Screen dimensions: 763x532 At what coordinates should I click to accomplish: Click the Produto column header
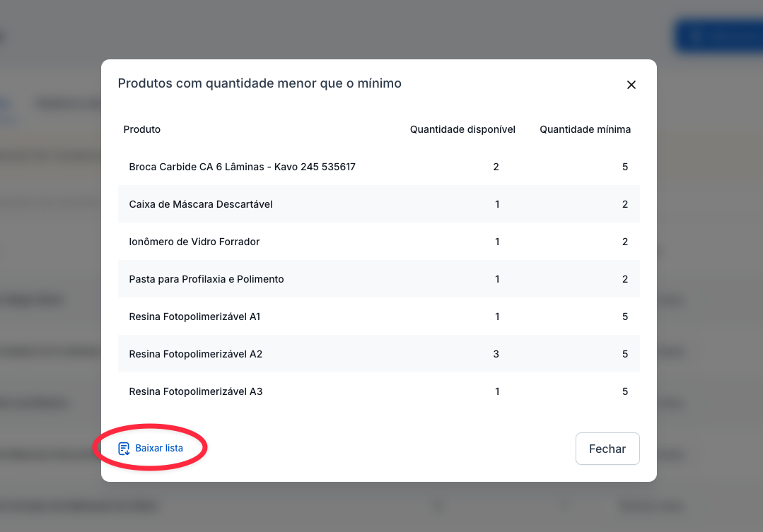tap(142, 129)
